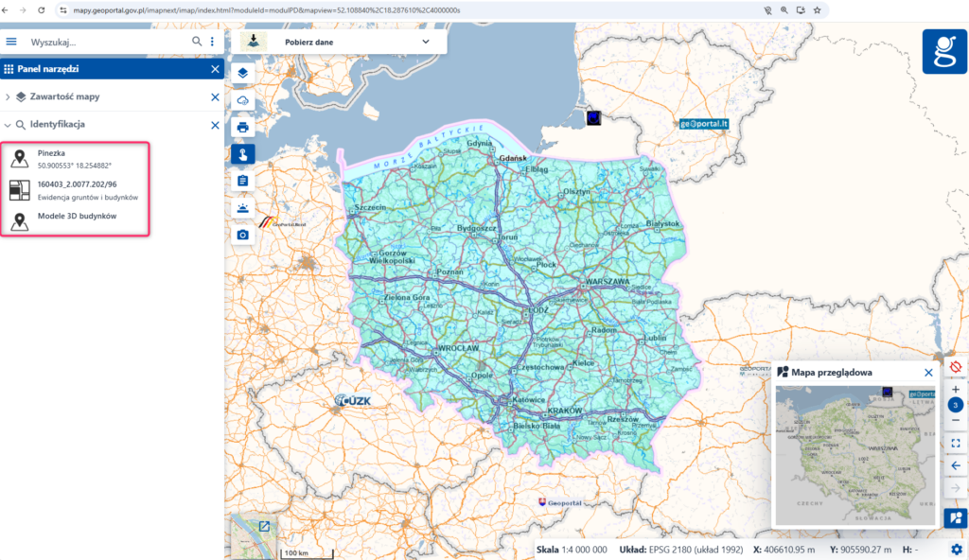Select the Pinezka identification result

coord(76,159)
